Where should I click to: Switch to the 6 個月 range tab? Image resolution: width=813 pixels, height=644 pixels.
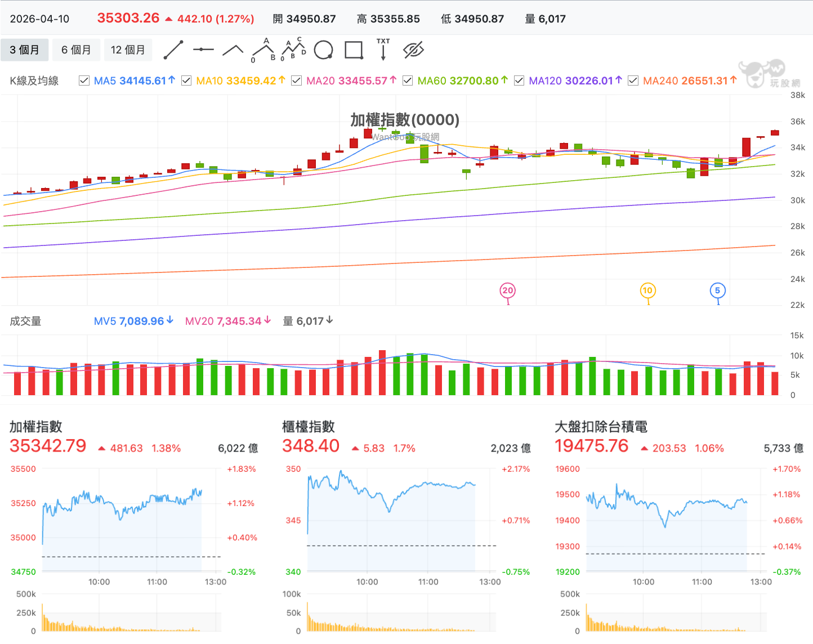[76, 50]
